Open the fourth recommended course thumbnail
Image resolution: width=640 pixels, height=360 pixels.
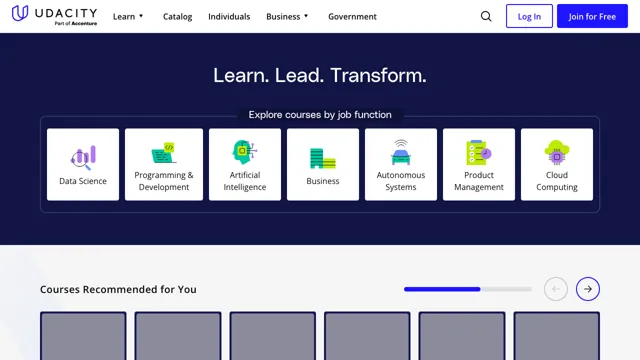(367, 336)
